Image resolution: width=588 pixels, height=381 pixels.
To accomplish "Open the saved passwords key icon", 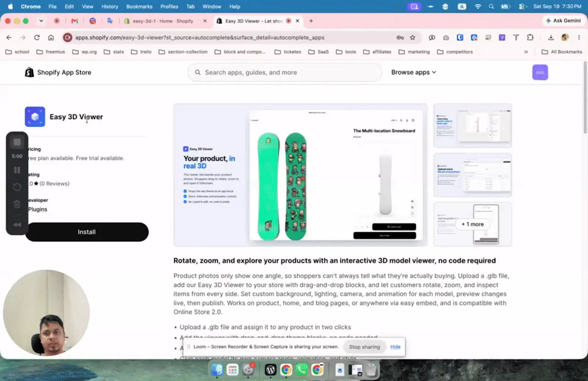I will point(400,37).
